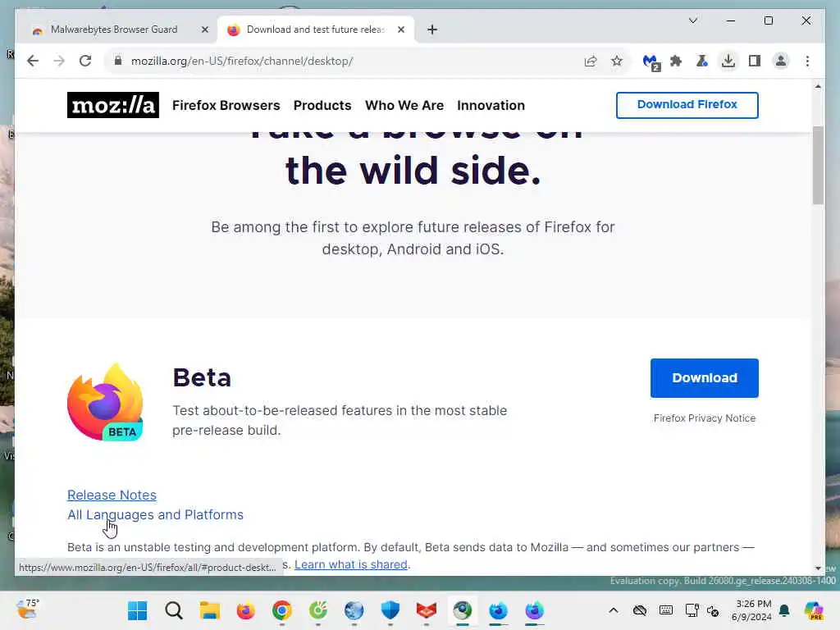The width and height of the screenshot is (840, 630).
Task: Open the Windows Start menu
Action: pos(138,610)
